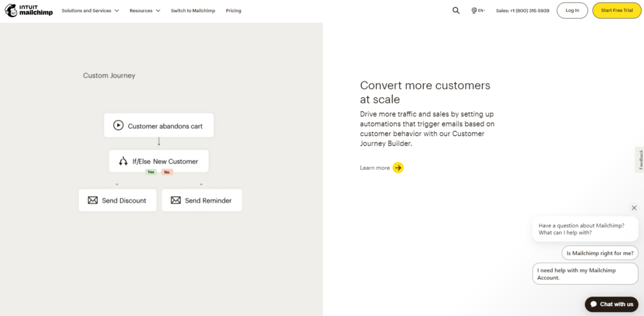The width and height of the screenshot is (644, 316).
Task: Click the globe language icon
Action: tap(474, 11)
